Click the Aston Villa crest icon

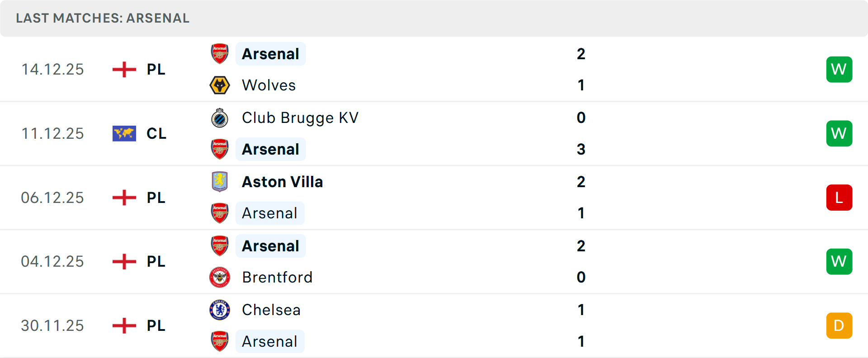(x=220, y=182)
